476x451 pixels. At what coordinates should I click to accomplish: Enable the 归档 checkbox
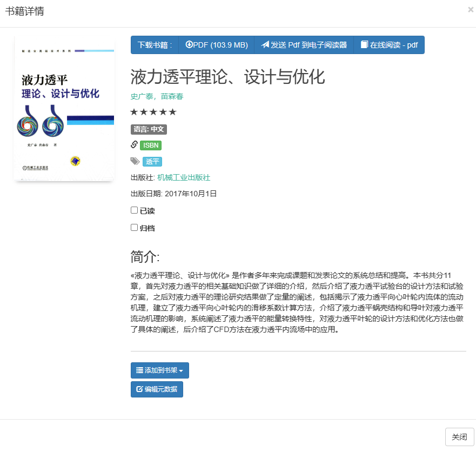[x=134, y=228]
